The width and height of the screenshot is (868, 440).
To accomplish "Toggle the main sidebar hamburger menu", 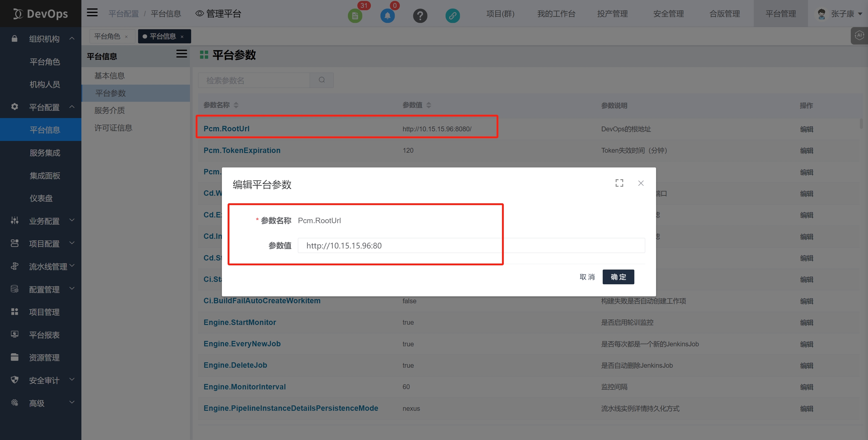I will (x=92, y=13).
